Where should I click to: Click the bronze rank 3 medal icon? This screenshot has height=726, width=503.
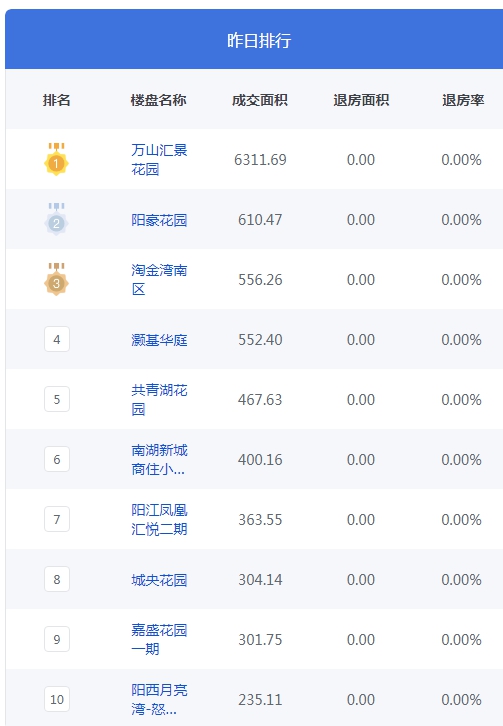57,279
